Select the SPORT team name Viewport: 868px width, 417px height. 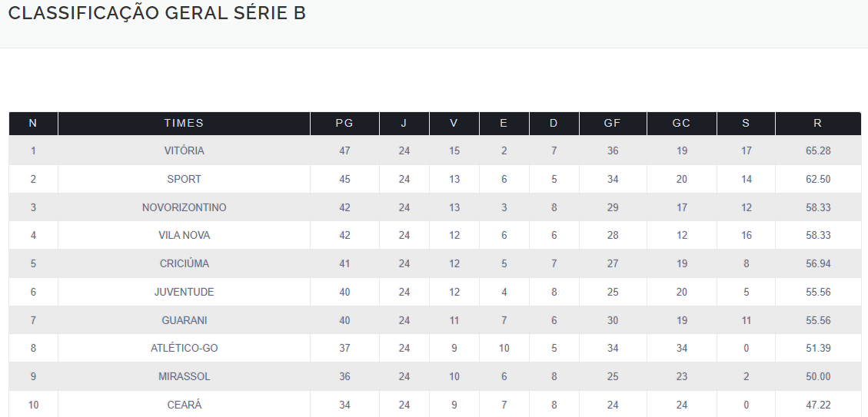tap(184, 179)
